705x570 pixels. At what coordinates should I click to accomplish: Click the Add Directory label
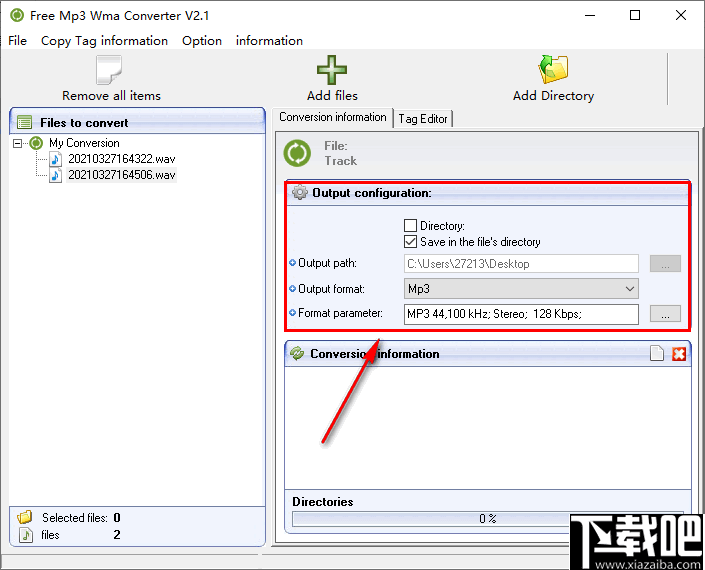coord(553,96)
